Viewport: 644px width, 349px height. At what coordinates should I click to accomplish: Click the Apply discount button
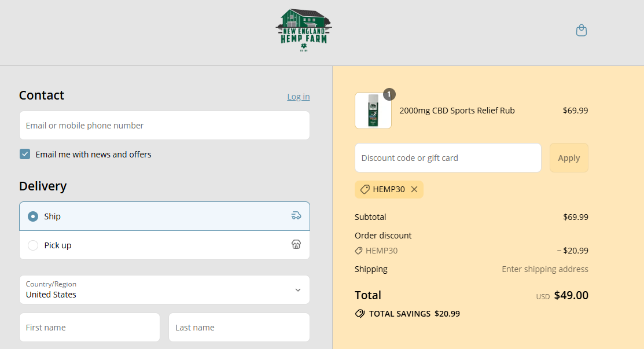[569, 157]
